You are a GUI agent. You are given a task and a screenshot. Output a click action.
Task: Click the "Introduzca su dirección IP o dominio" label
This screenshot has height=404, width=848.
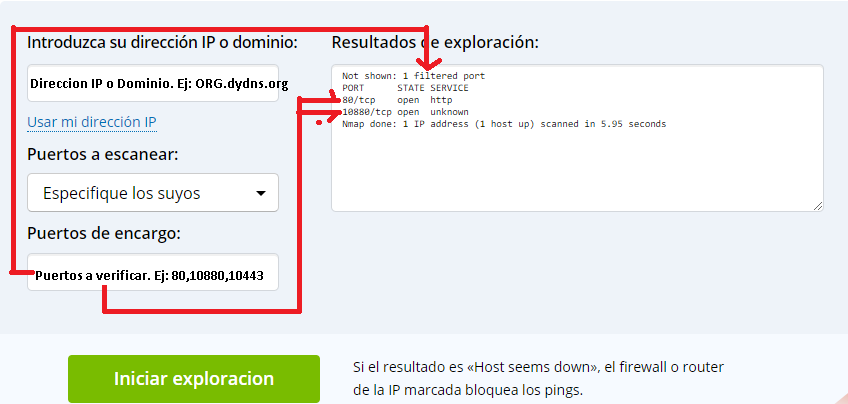click(162, 42)
